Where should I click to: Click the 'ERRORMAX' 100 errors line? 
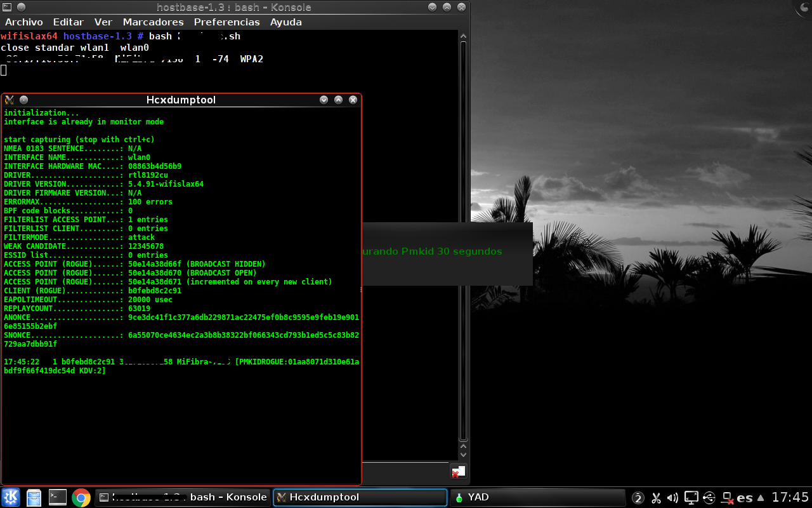88,202
